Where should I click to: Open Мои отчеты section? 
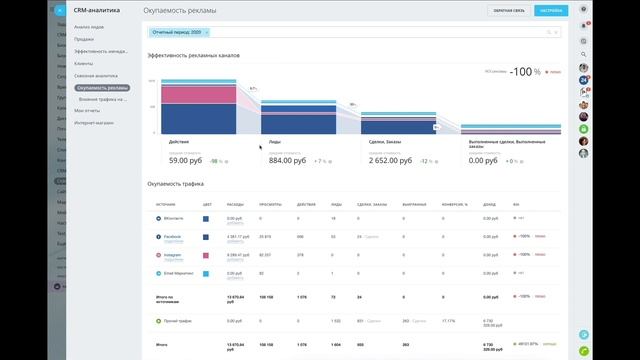tap(87, 111)
